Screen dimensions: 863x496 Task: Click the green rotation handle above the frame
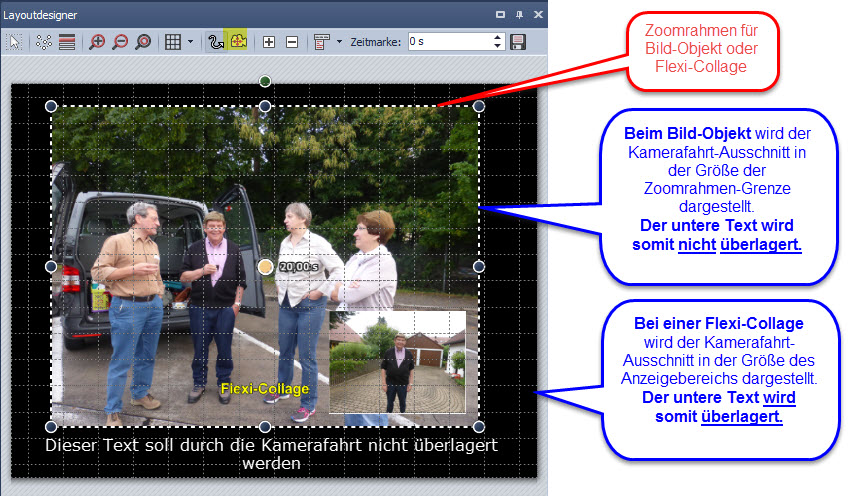(x=265, y=81)
